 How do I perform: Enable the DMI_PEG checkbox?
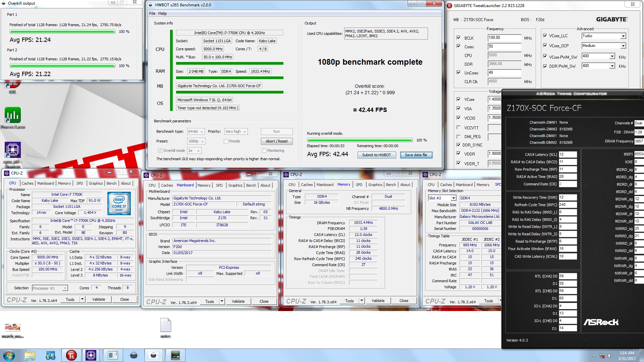(459, 136)
